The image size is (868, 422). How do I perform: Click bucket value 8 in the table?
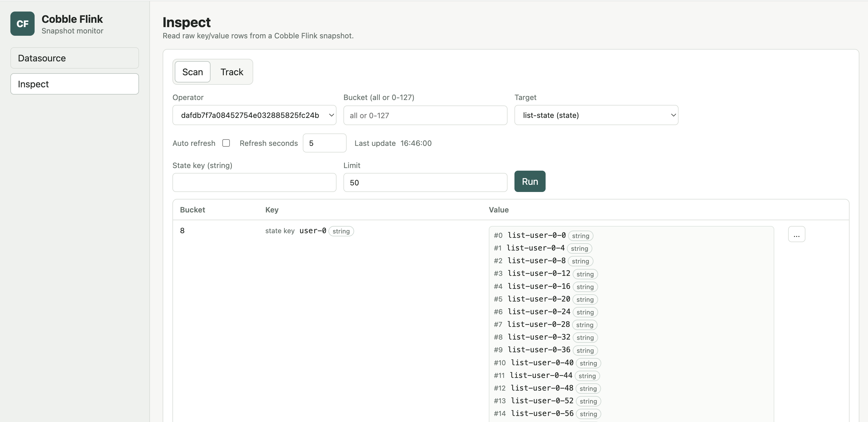click(x=182, y=231)
